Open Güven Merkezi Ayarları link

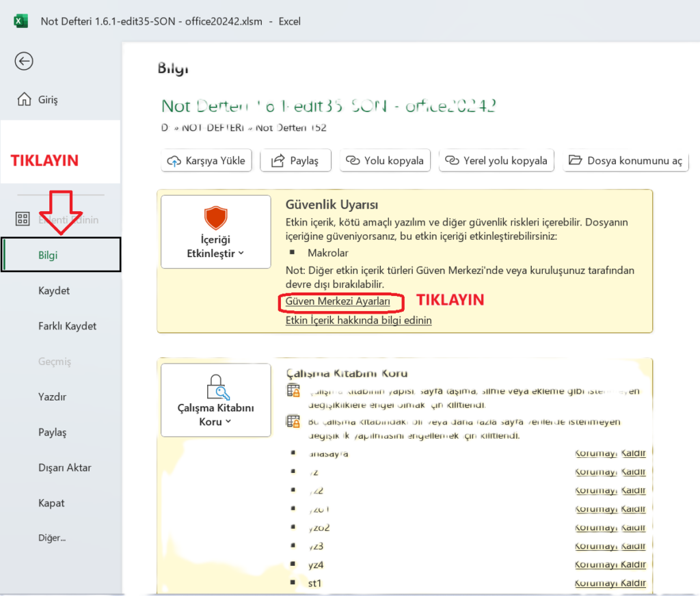coord(338,301)
